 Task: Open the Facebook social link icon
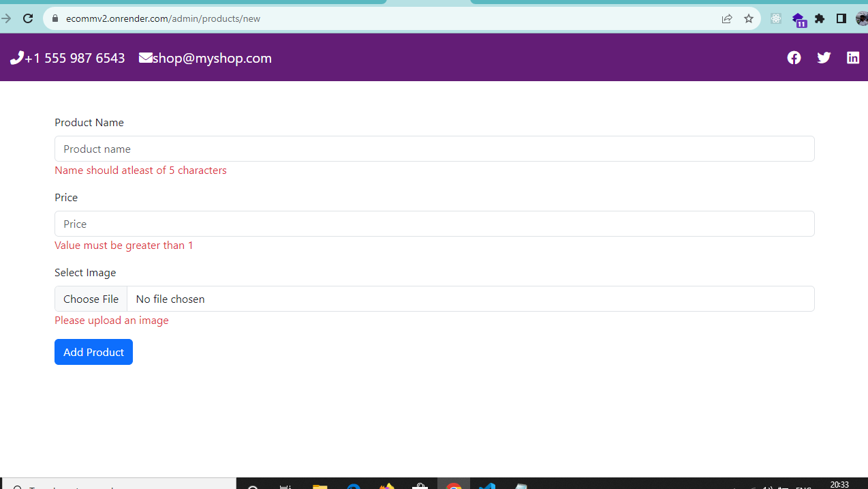point(794,58)
